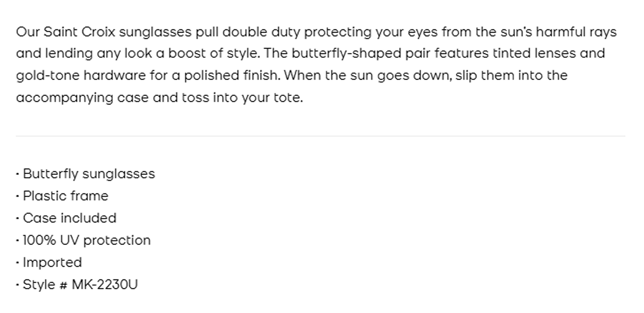Click the phrase "gold-tone hardware"

(x=81, y=76)
